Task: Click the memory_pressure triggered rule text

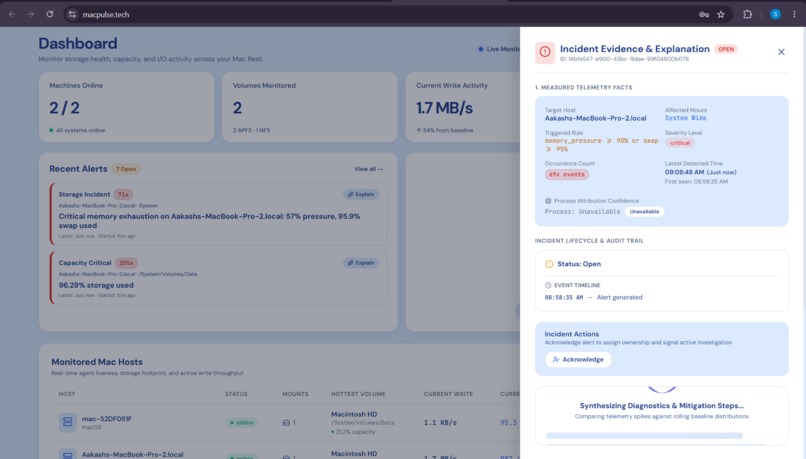Action: (x=601, y=144)
